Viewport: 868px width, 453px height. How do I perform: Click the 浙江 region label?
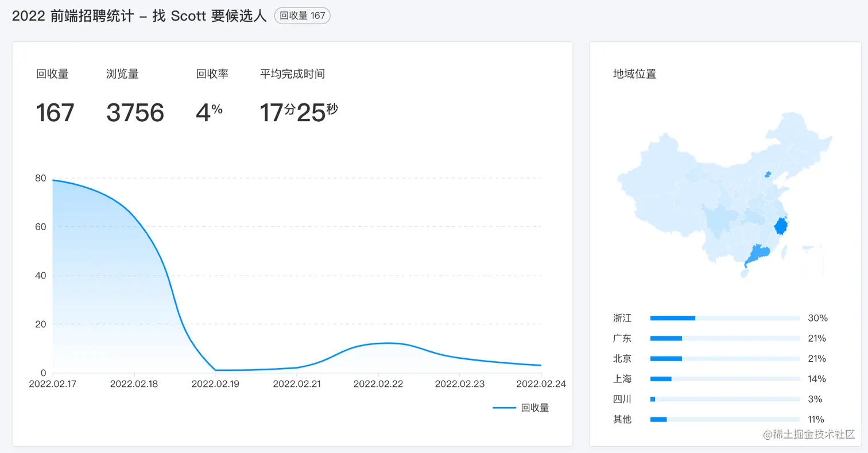click(x=622, y=318)
